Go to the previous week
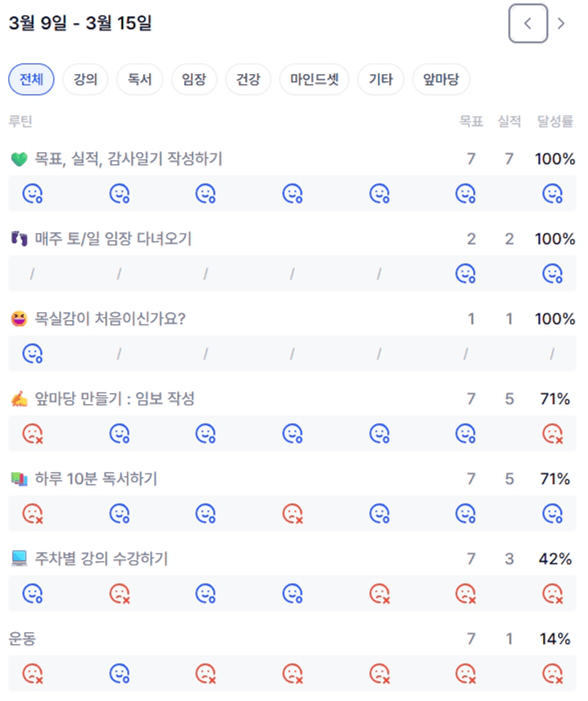The height and width of the screenshot is (701, 588). tap(528, 23)
